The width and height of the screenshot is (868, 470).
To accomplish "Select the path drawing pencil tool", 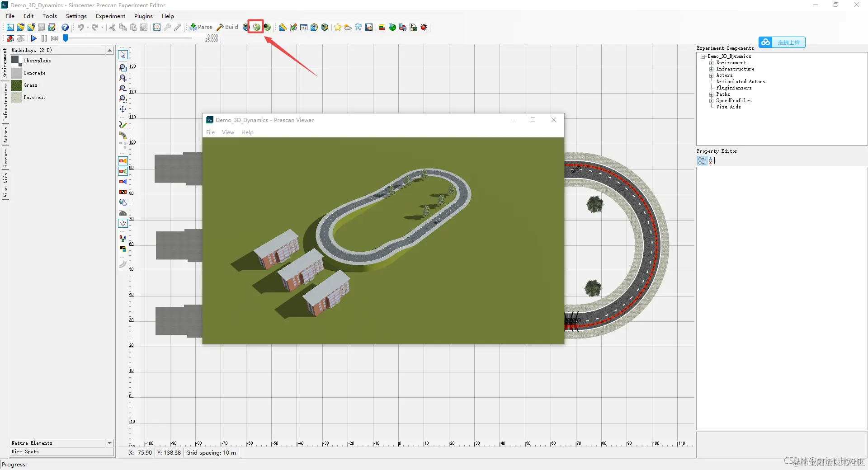I will (x=123, y=125).
